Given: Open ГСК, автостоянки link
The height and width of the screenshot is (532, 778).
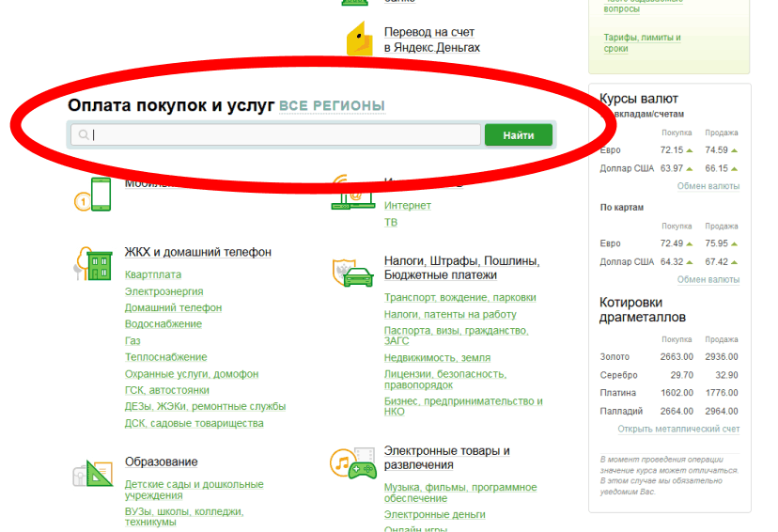Looking at the screenshot, I should 166,391.
